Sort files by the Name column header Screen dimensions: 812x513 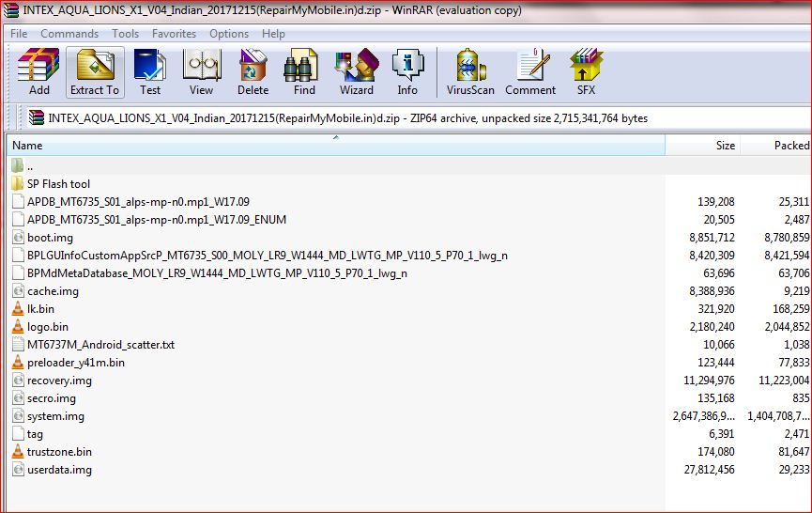coord(335,145)
